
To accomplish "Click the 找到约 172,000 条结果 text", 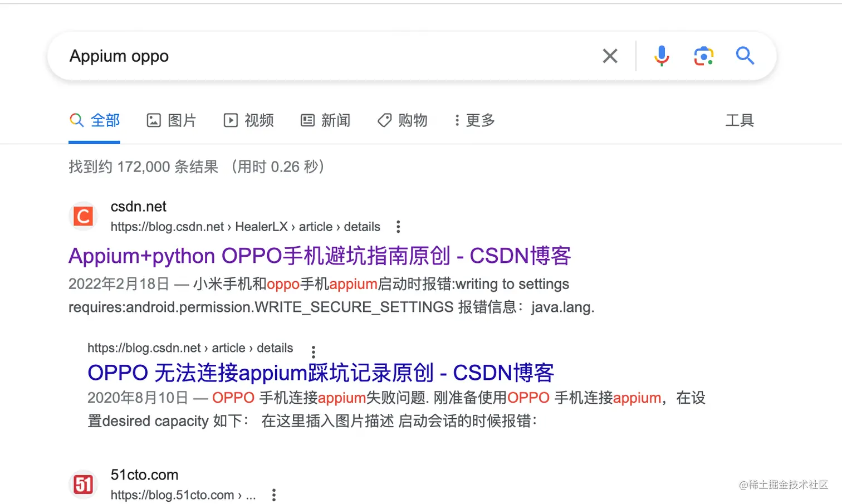I will (x=143, y=167).
